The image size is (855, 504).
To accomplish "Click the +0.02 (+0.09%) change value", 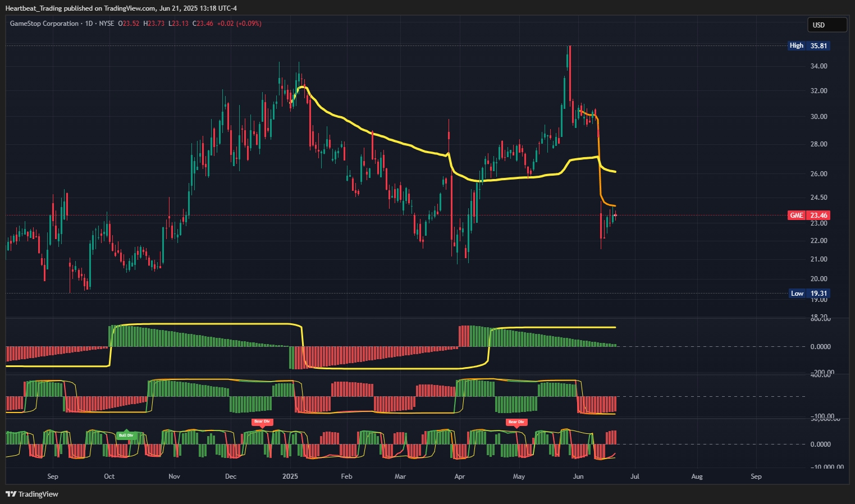I will (239, 24).
